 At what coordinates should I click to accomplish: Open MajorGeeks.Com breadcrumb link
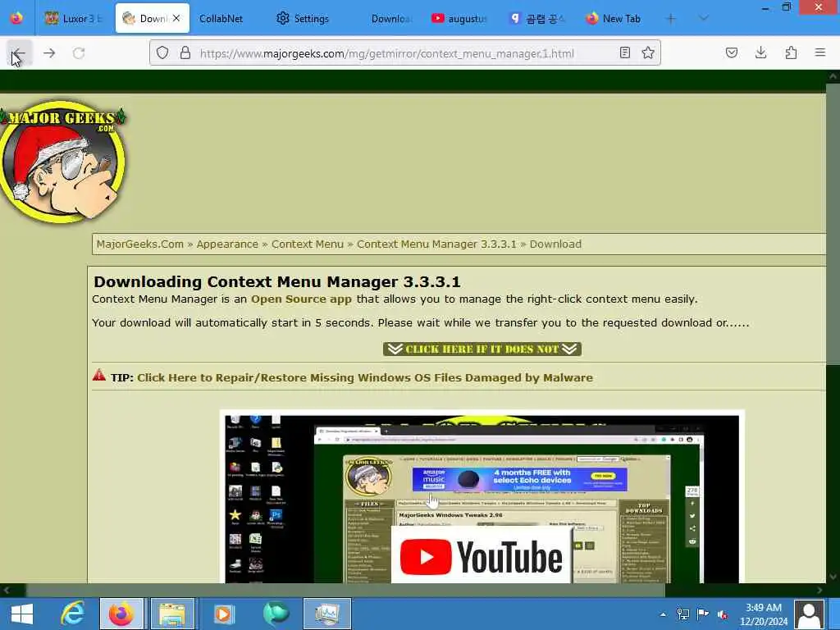(139, 244)
